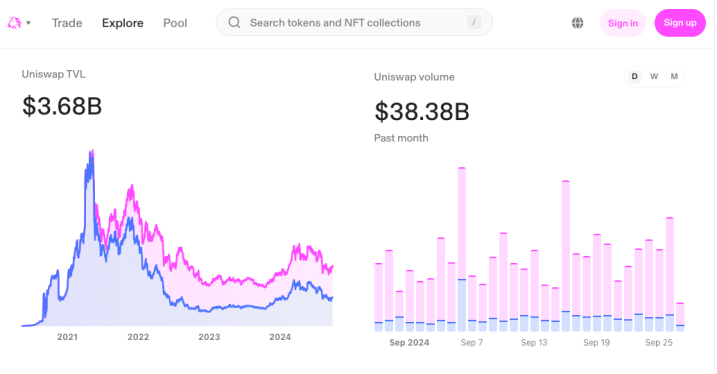Click the Sign in button

click(623, 23)
